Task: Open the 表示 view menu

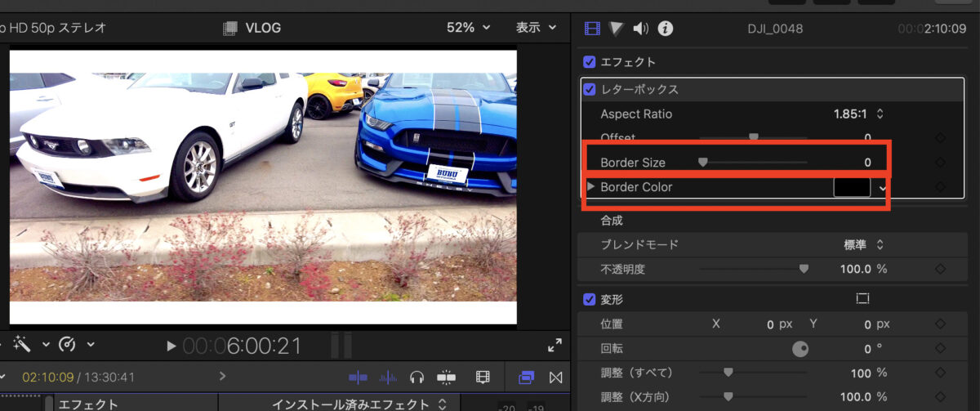Action: coord(537,28)
